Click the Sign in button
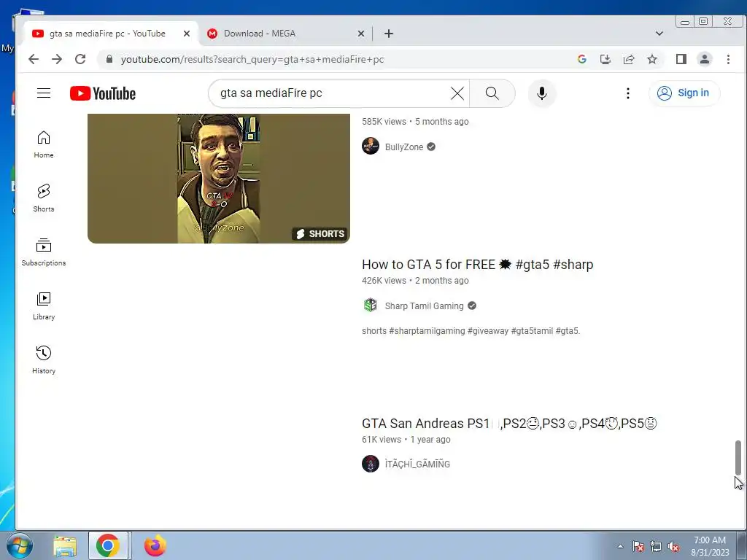The height and width of the screenshot is (560, 747). (x=684, y=93)
